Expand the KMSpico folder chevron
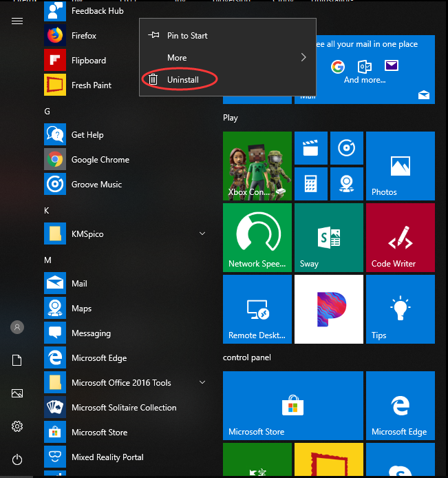Screen dimensions: 448x478 click(202, 233)
